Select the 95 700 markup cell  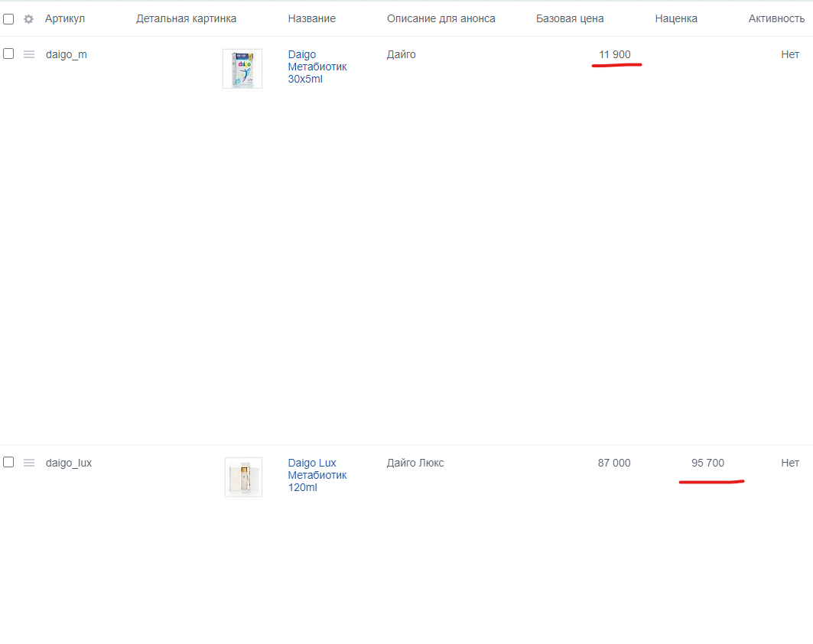[707, 463]
